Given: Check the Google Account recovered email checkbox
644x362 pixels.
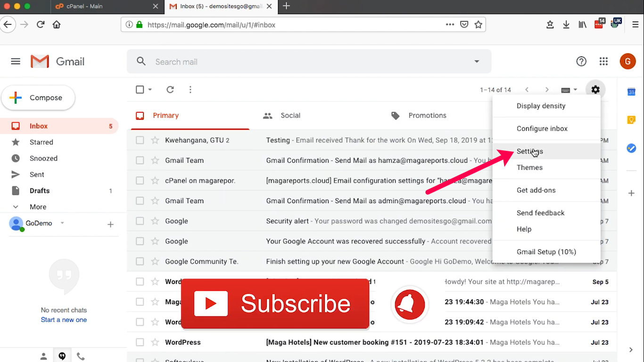Looking at the screenshot, I should (x=140, y=241).
